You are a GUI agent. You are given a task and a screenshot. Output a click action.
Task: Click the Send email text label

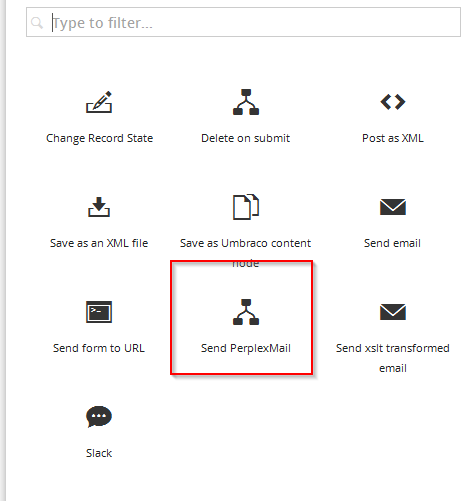(392, 243)
